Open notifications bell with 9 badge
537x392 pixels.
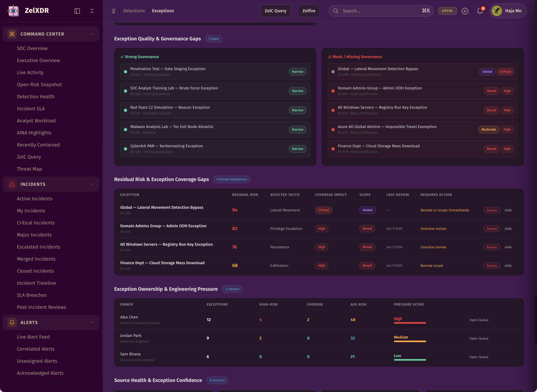click(480, 11)
